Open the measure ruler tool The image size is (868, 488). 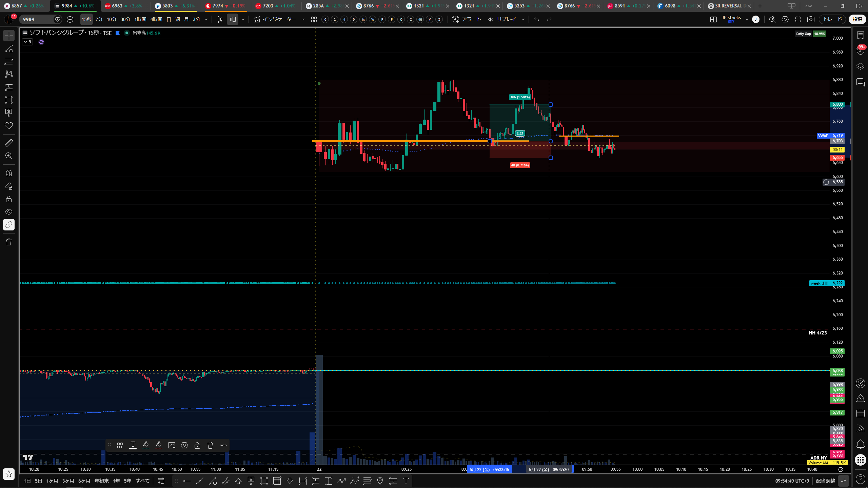[9, 143]
